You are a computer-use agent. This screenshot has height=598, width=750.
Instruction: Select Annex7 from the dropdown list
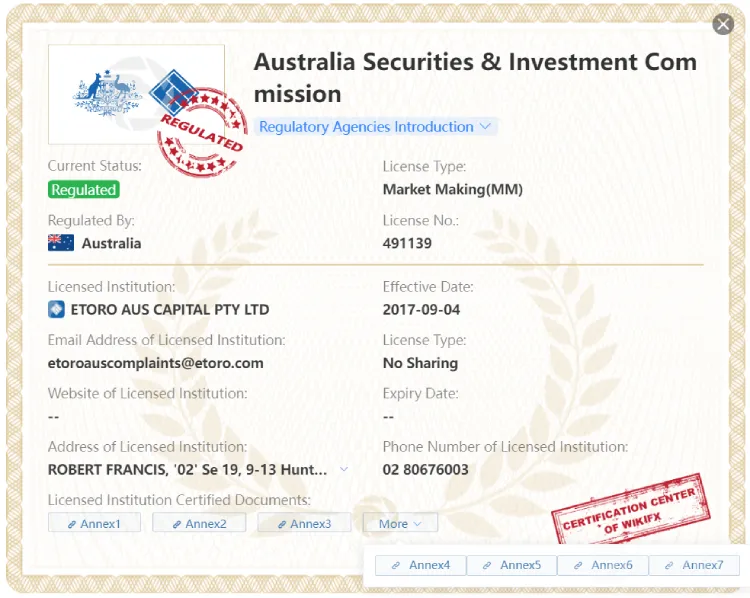pos(694,565)
